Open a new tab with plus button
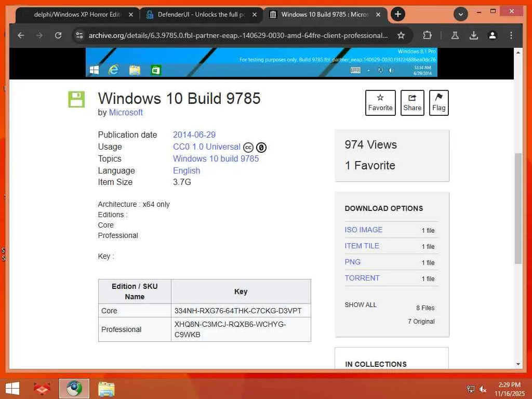 coord(398,14)
